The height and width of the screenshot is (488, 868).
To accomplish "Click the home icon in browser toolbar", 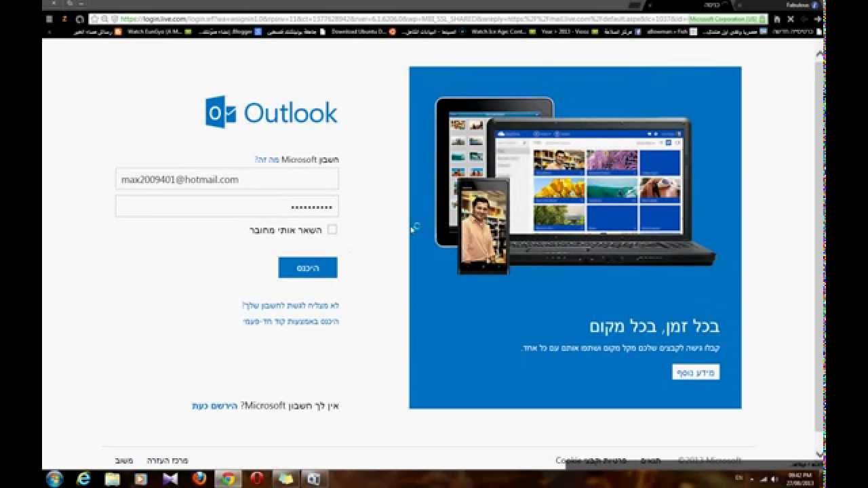I will (x=777, y=19).
